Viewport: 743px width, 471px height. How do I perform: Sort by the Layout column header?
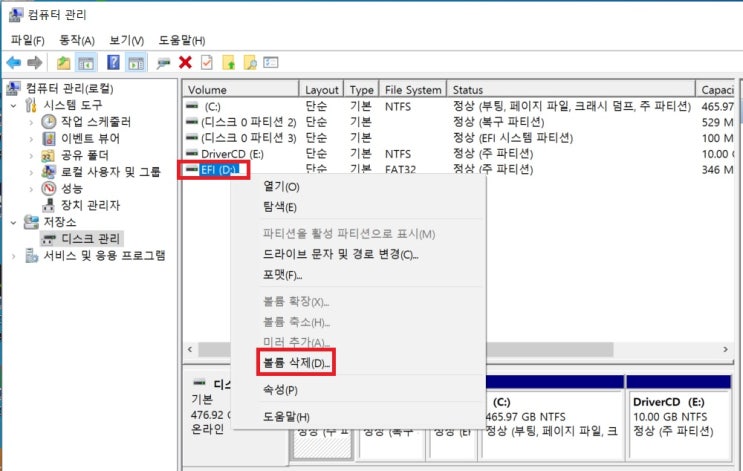point(321,90)
